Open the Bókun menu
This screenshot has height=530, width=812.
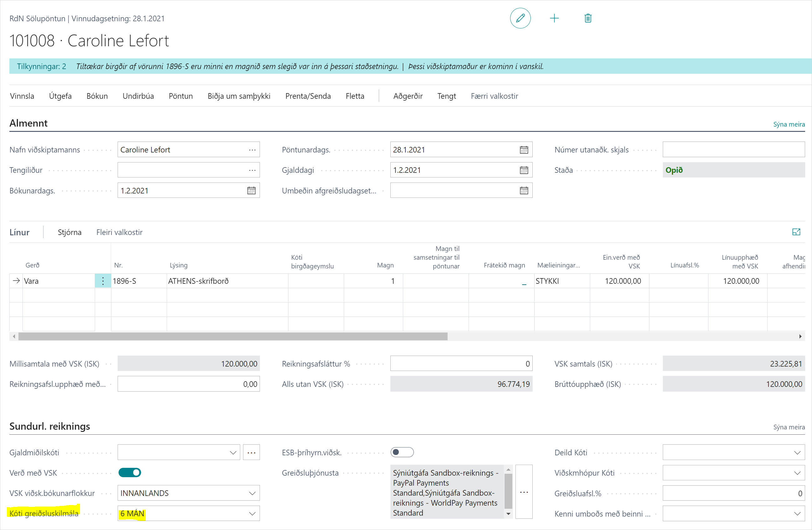(x=97, y=96)
